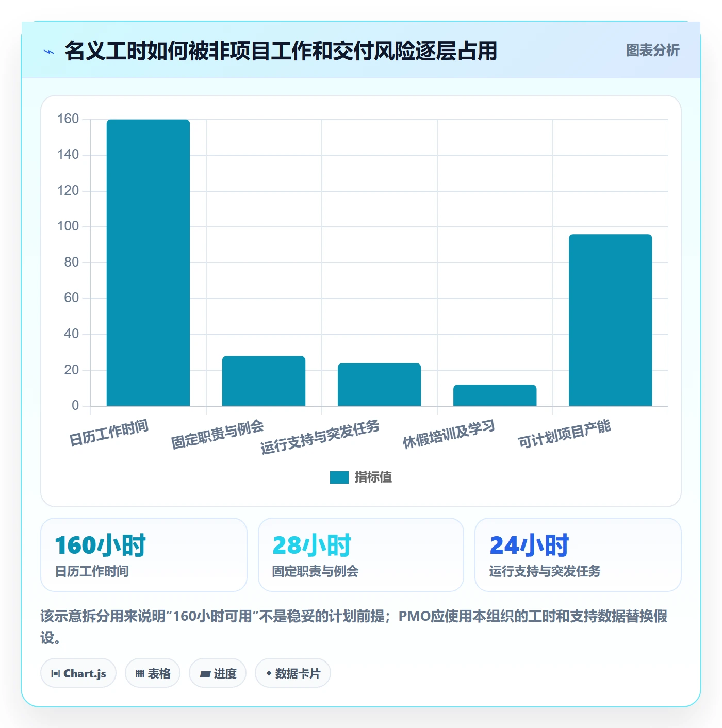Click the 表格 tag chip
This screenshot has height=728, width=722.
click(153, 673)
